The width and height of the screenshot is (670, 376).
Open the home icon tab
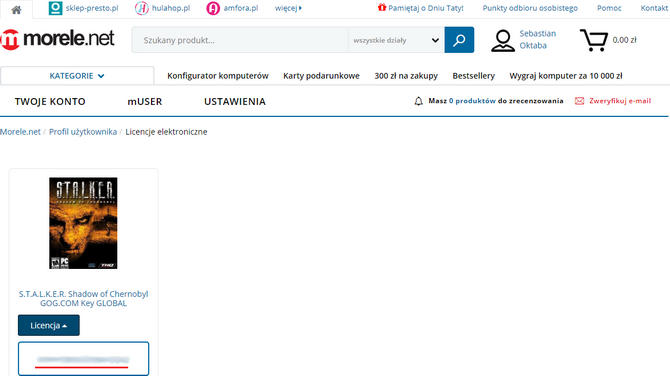coord(16,9)
